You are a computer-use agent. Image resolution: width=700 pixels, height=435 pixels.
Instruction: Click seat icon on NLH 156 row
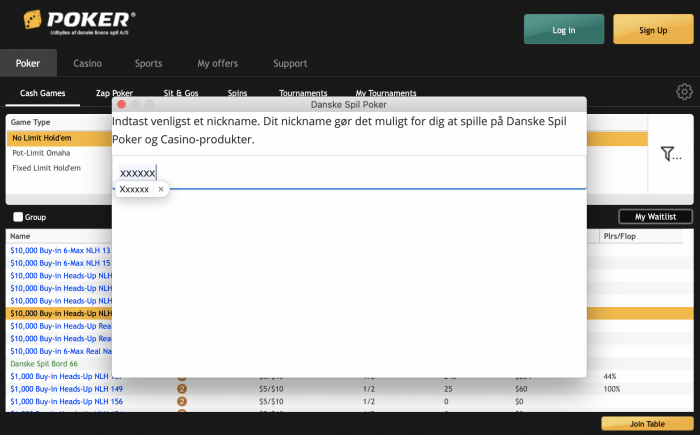182,402
